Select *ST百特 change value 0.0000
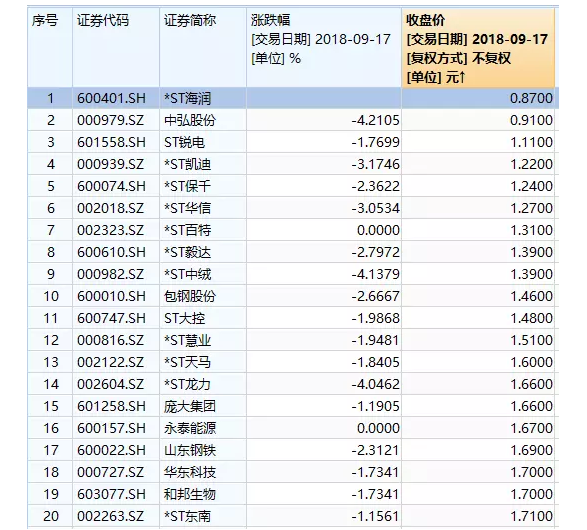 (324, 230)
